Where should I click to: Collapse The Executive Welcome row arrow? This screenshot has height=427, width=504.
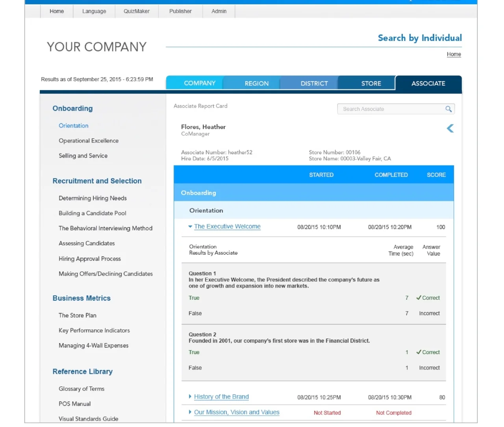[190, 226]
